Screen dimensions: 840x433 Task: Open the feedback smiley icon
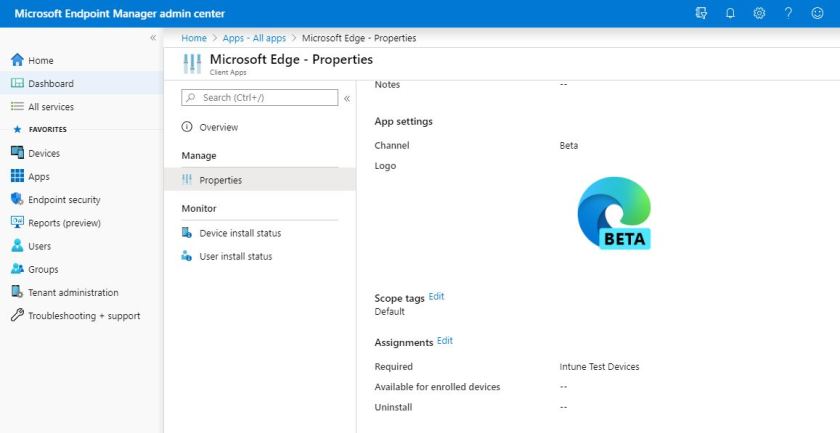point(817,13)
